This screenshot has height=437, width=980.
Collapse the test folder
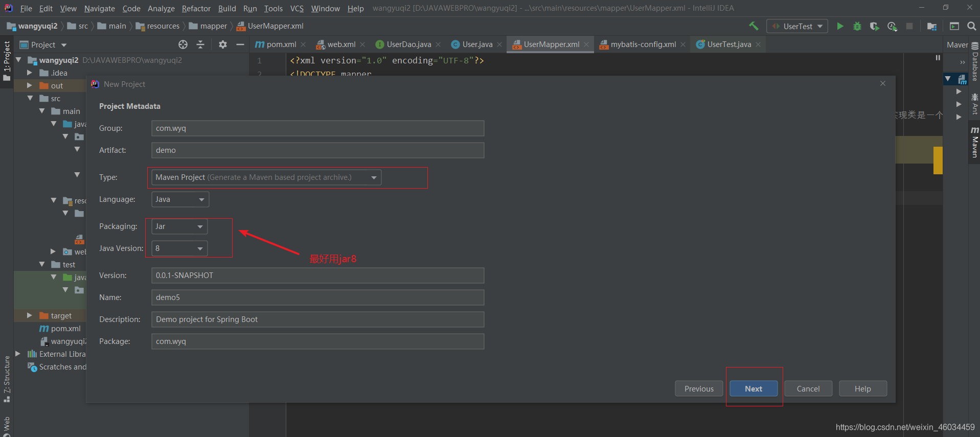click(x=42, y=264)
